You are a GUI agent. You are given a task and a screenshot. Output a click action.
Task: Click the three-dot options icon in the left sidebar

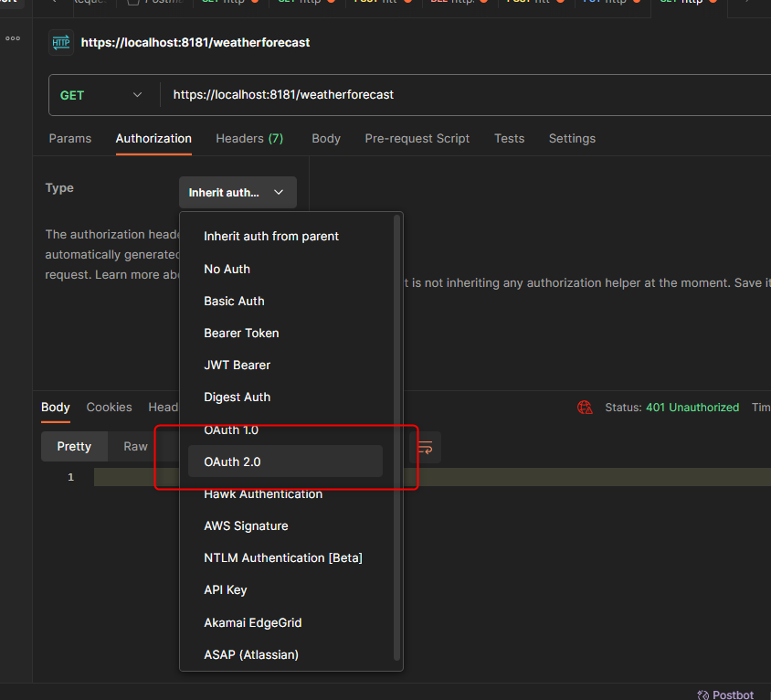click(13, 38)
